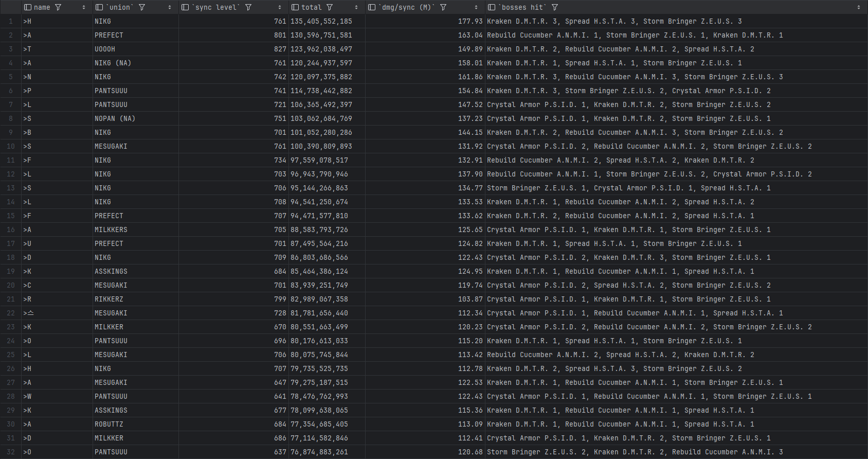Image resolution: width=868 pixels, height=459 pixels.
Task: Click the name cell >T
Action: pyautogui.click(x=27, y=49)
